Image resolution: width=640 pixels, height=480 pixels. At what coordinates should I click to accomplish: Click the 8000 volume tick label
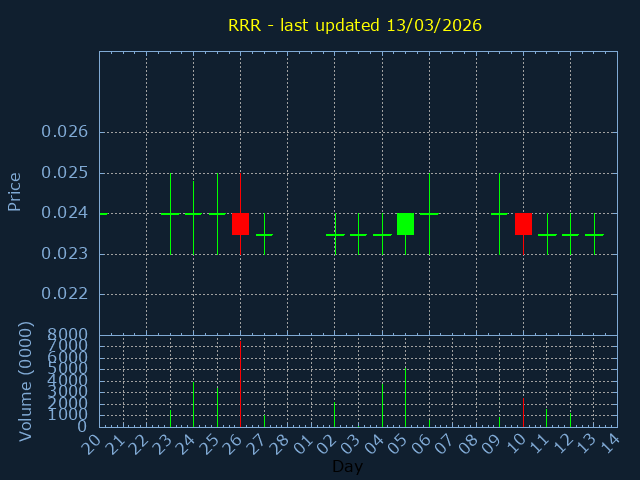click(66, 335)
